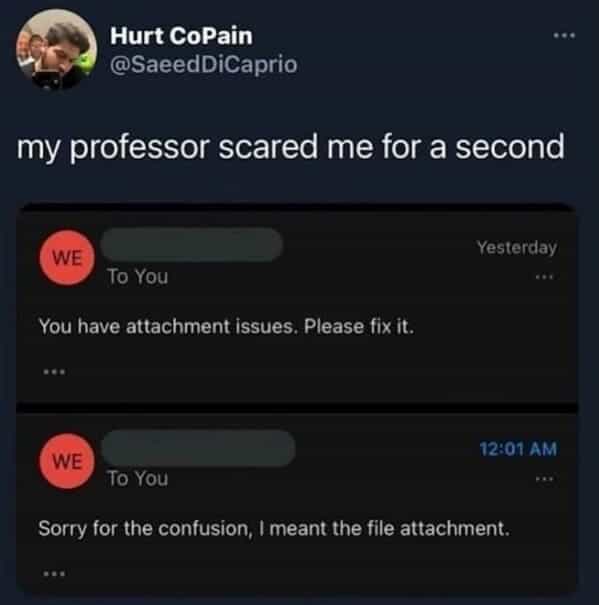Open more options on Yesterday email

pyautogui.click(x=545, y=277)
